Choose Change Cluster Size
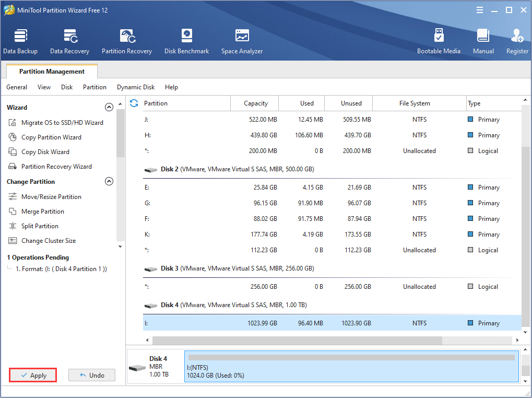 tap(42, 241)
